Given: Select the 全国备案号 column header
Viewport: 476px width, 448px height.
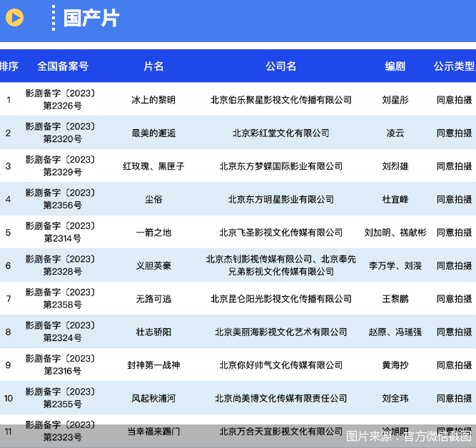Looking at the screenshot, I should [x=63, y=66].
